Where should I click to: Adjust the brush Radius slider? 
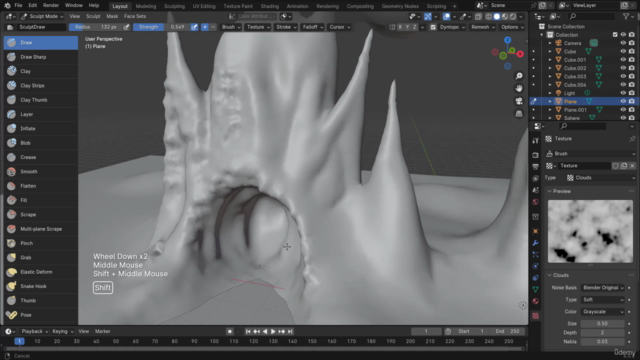[x=96, y=27]
